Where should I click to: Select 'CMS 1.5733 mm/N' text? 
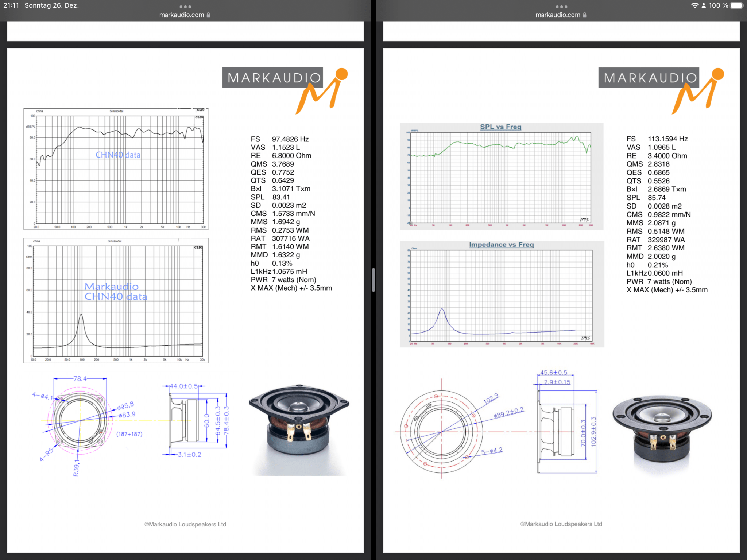[x=283, y=214]
